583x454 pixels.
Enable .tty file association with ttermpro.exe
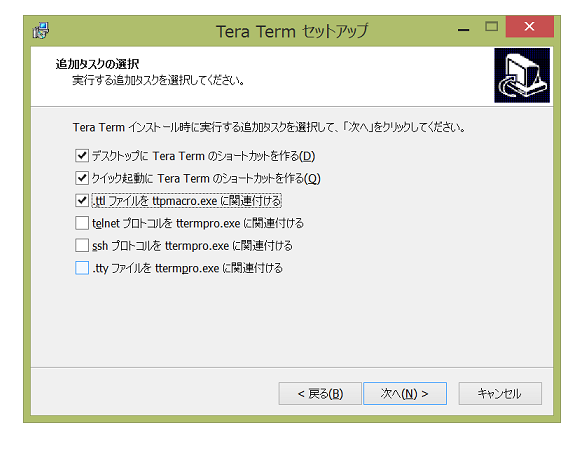tap(82, 268)
